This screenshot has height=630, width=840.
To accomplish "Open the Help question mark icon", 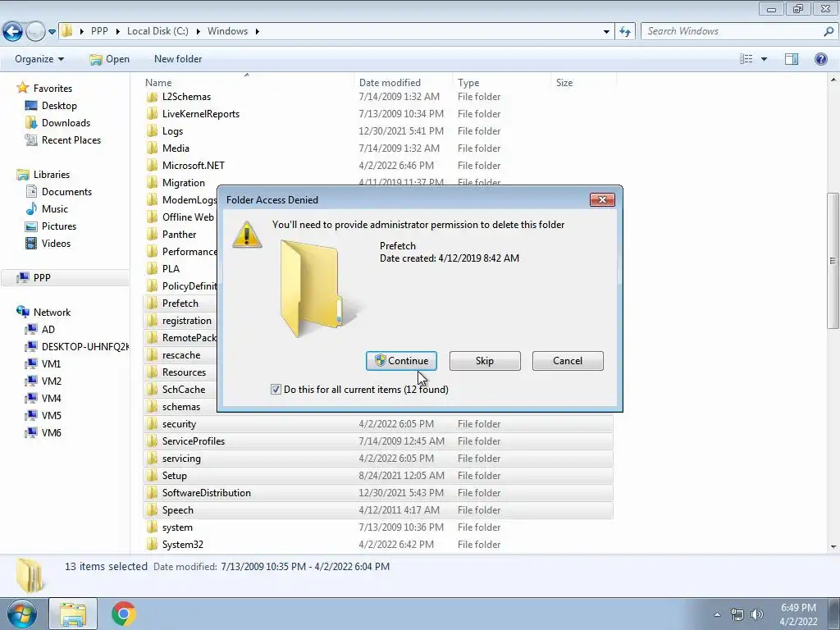I will pyautogui.click(x=820, y=59).
